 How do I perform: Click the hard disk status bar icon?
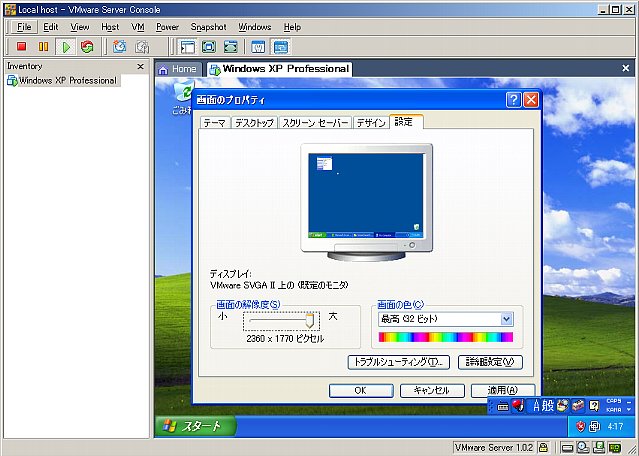tap(567, 448)
